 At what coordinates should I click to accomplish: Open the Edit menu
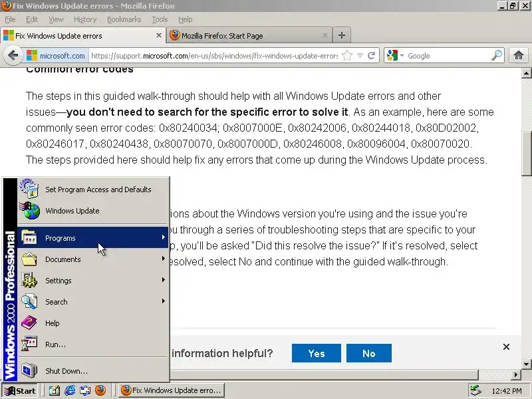(x=32, y=19)
